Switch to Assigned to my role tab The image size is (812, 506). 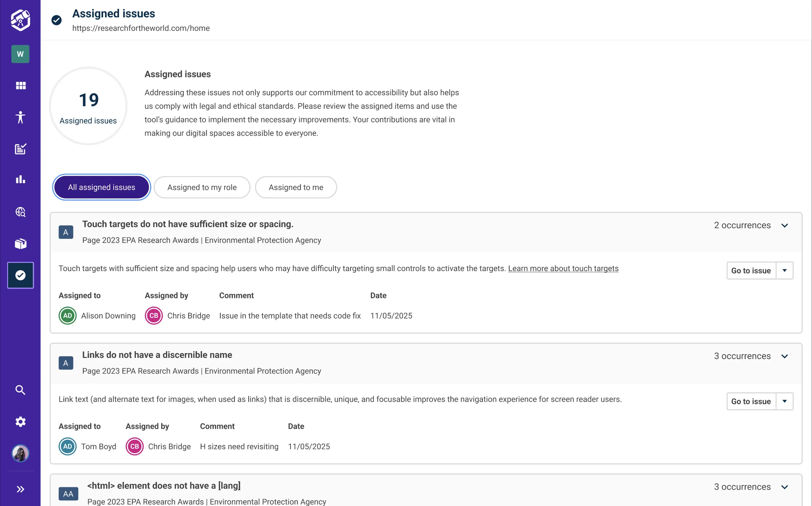click(x=202, y=187)
